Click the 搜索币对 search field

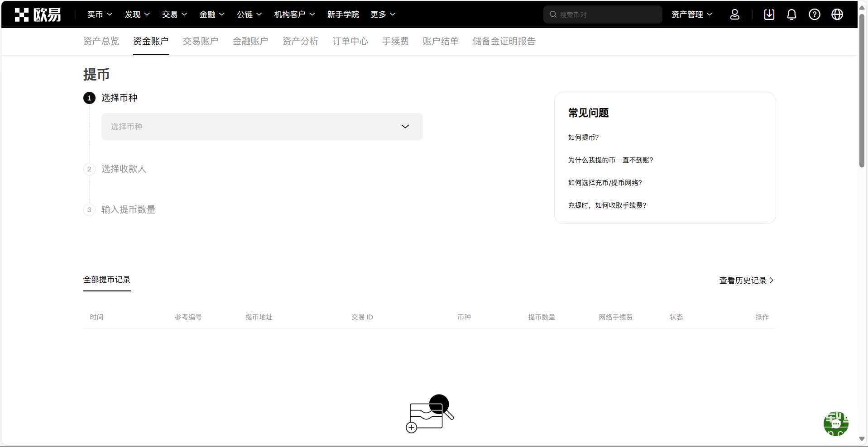607,14
